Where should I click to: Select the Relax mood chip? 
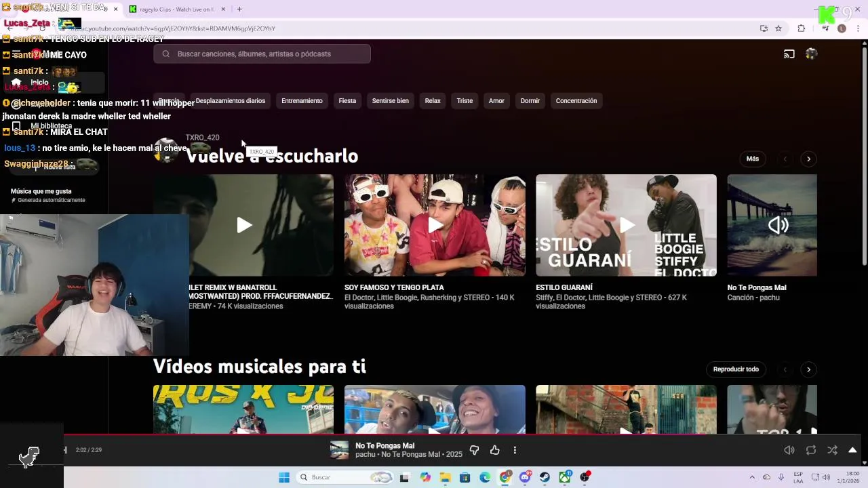coord(433,101)
